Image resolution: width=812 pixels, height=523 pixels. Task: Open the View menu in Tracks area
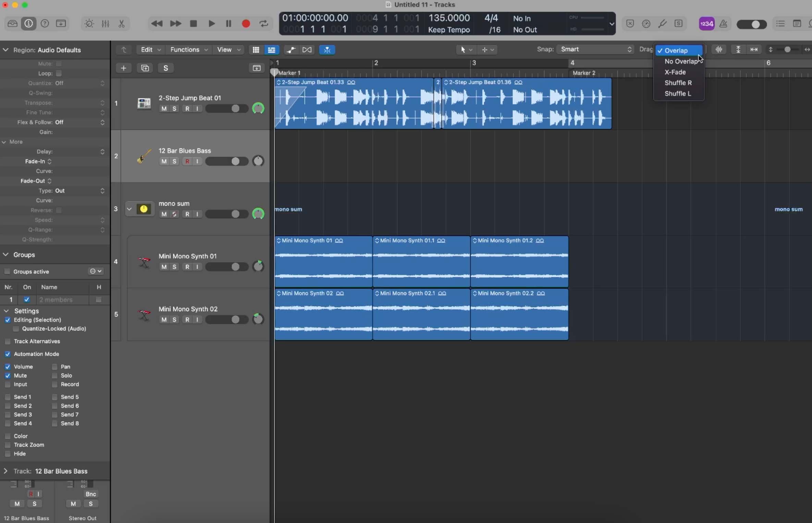(x=228, y=50)
